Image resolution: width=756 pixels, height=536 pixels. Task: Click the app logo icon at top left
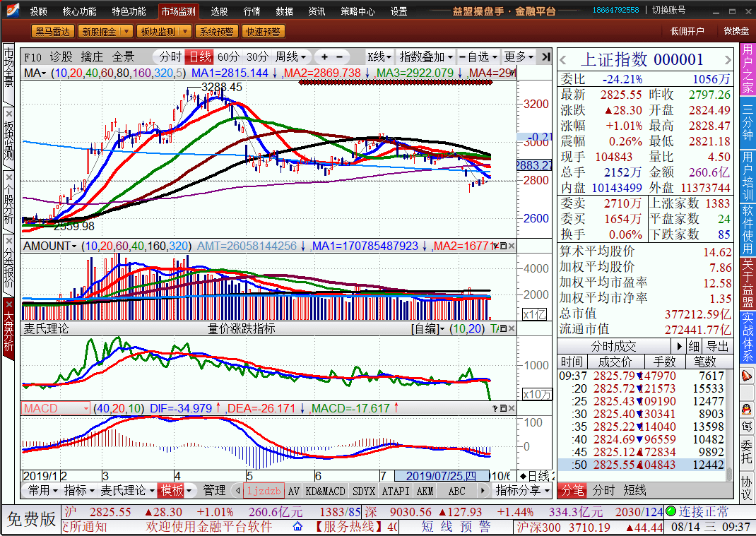click(x=11, y=10)
